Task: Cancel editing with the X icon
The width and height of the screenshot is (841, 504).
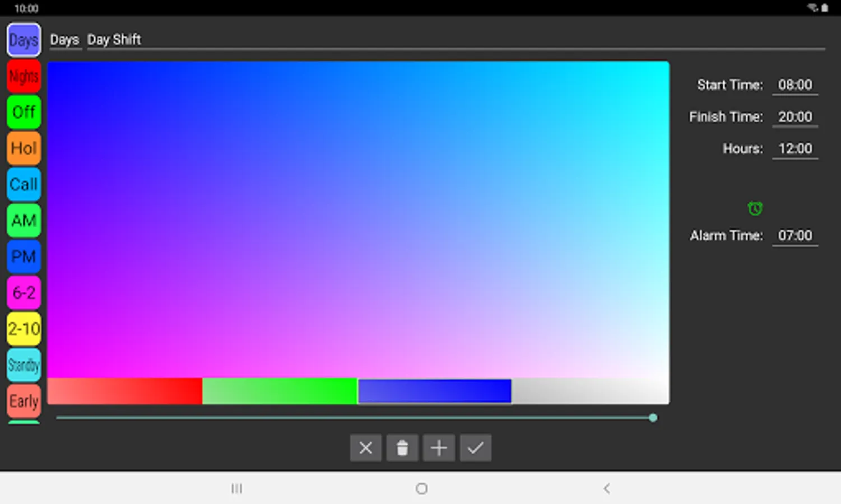Action: click(366, 448)
